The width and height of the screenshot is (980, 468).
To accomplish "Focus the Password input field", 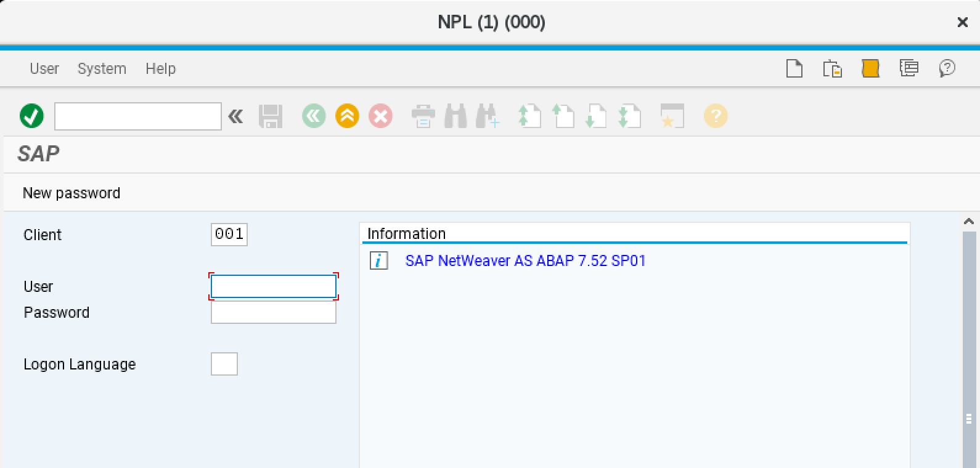I will (x=274, y=312).
